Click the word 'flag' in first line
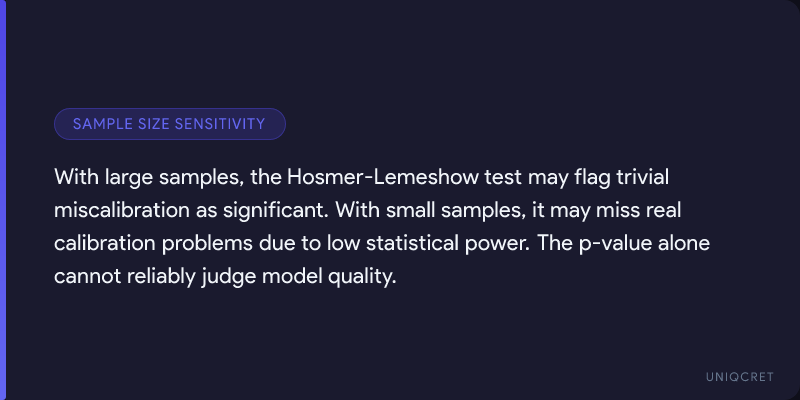Viewport: 800px width, 400px height. click(x=580, y=178)
